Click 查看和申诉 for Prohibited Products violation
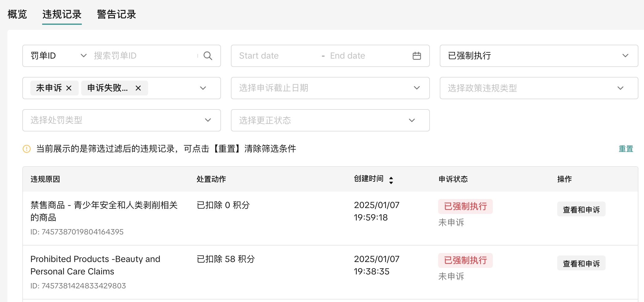This screenshot has width=644, height=302. click(581, 264)
